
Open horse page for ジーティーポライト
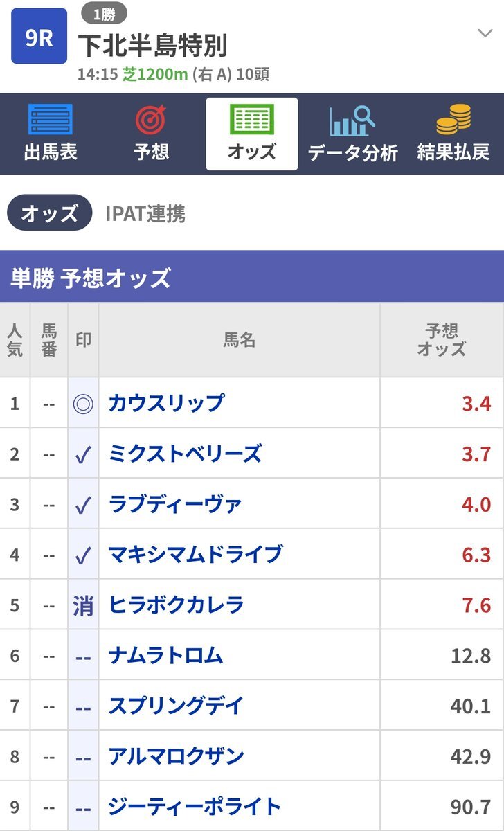[x=195, y=807]
